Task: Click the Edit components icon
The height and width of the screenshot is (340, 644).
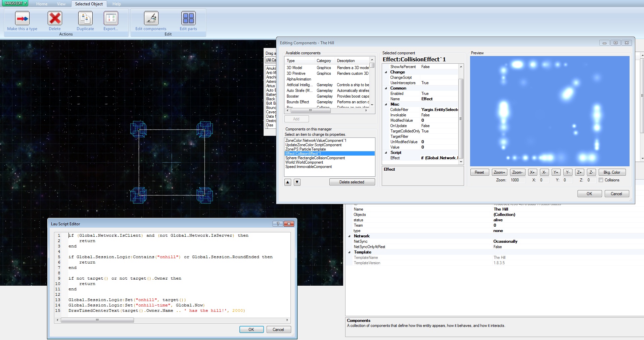Action: pos(150,18)
